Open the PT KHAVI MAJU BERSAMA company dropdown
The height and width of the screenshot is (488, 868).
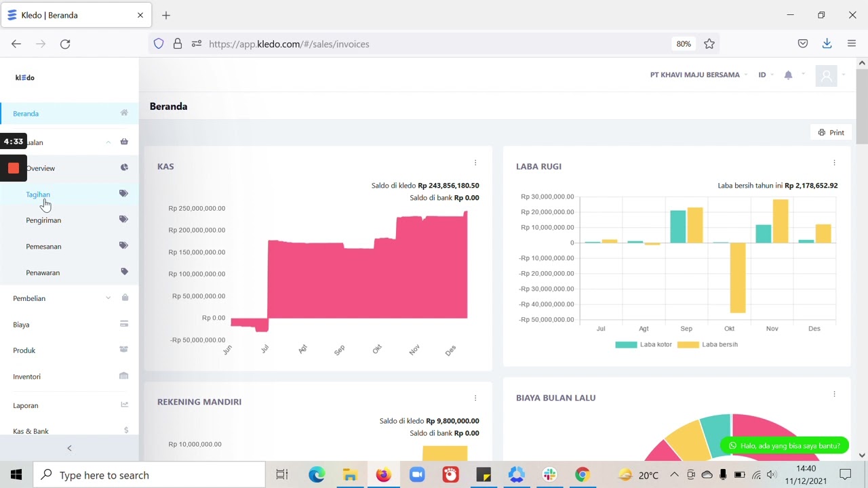698,75
